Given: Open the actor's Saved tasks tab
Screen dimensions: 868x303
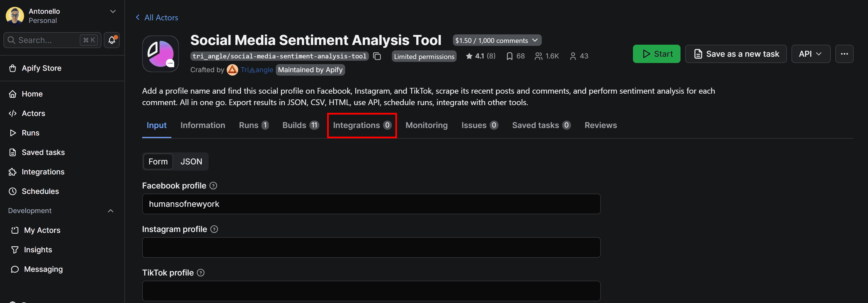Looking at the screenshot, I should tap(541, 125).
